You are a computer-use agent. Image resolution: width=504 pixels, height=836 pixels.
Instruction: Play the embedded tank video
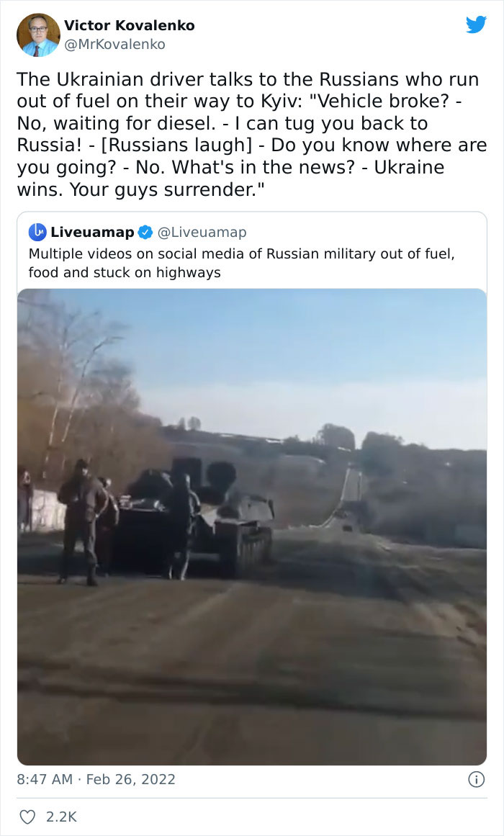click(252, 527)
